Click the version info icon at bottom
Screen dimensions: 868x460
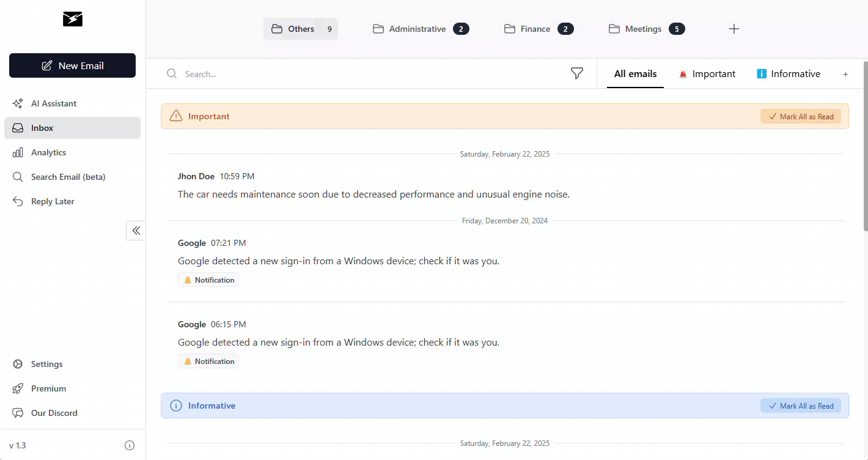(129, 445)
